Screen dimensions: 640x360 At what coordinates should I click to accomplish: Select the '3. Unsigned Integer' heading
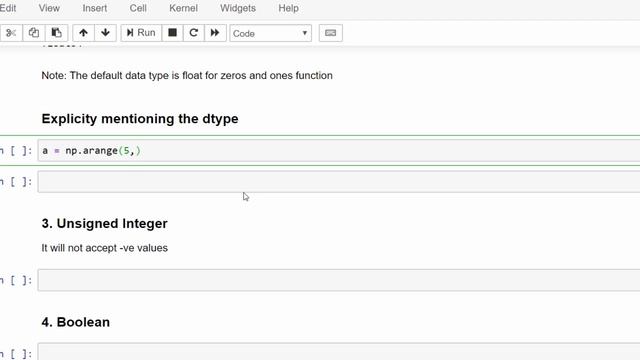(104, 224)
